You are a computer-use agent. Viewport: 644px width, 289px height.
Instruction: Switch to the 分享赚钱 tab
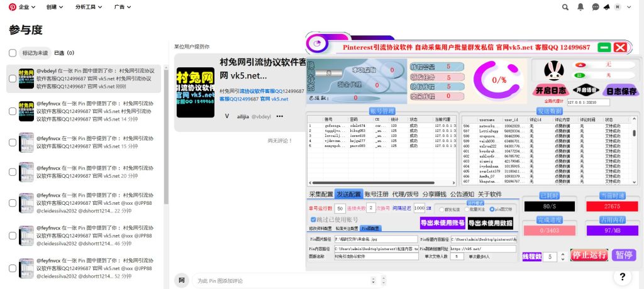tap(435, 194)
